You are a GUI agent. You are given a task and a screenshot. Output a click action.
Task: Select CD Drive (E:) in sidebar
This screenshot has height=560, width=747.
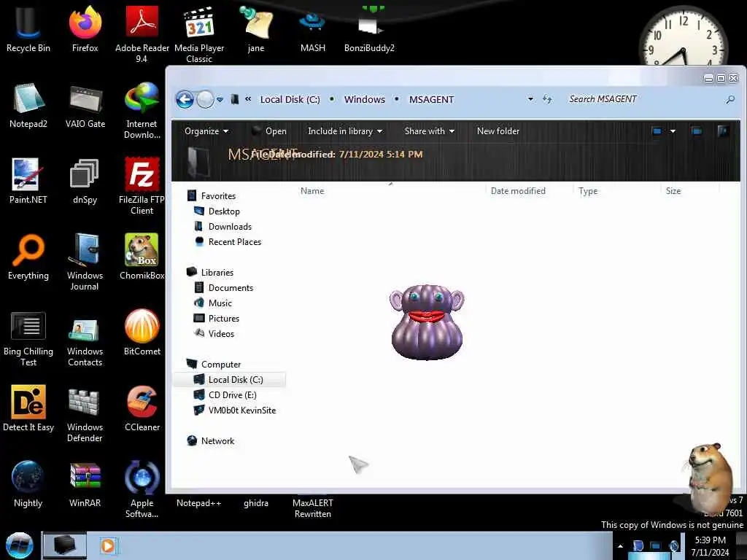[x=225, y=395]
